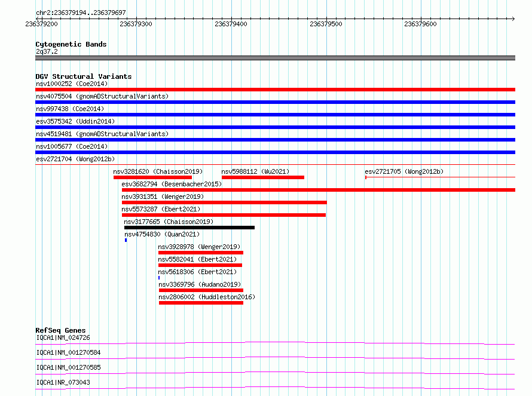This screenshot has width=532, height=396.
Task: Click the black bar under nsv3177665
Action: (189, 228)
